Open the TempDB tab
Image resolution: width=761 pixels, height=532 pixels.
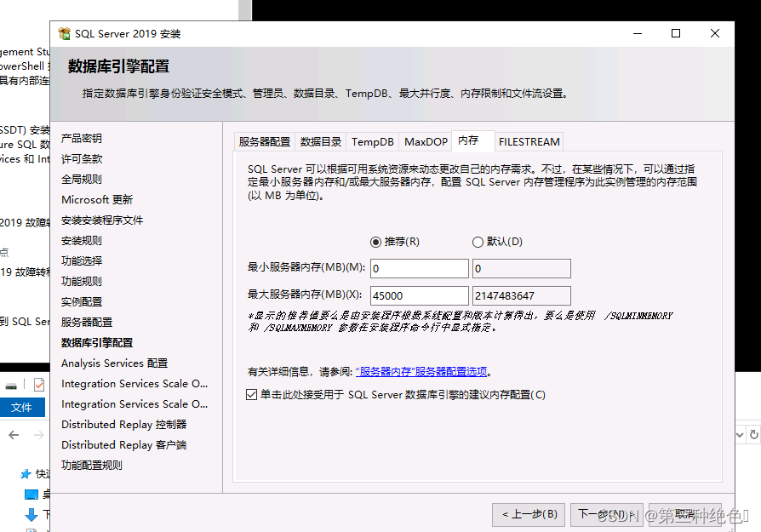click(x=373, y=142)
